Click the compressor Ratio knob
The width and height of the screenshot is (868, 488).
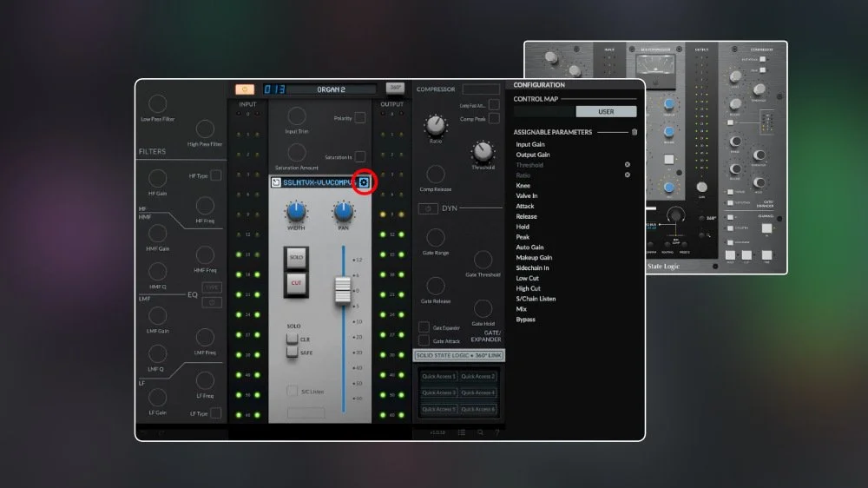[x=436, y=126]
